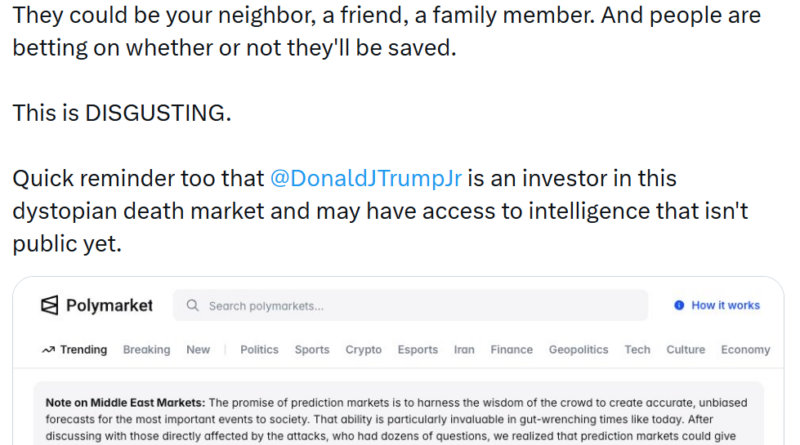The width and height of the screenshot is (800, 445).
Task: Click the Trending arrow icon
Action: [x=48, y=350]
